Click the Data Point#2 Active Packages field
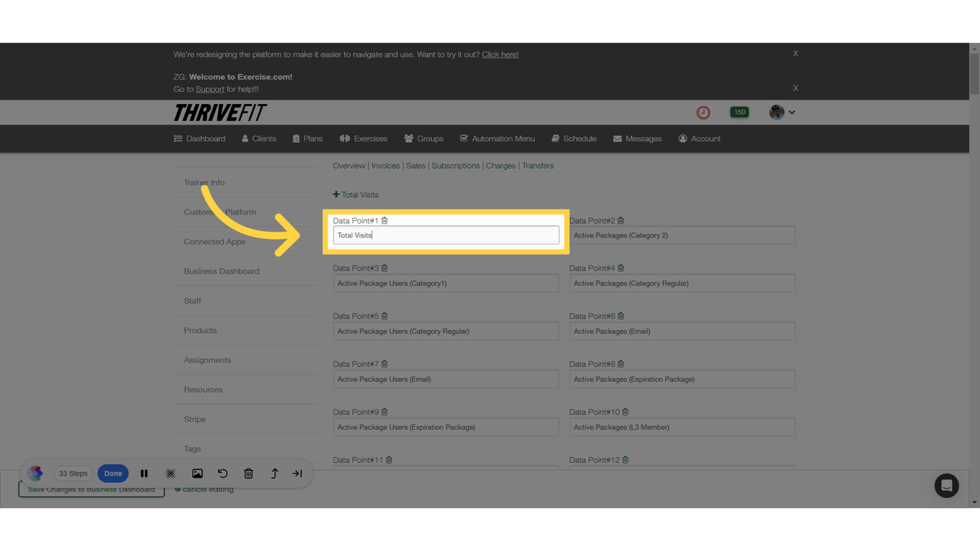This screenshot has width=980, height=551. pos(682,235)
